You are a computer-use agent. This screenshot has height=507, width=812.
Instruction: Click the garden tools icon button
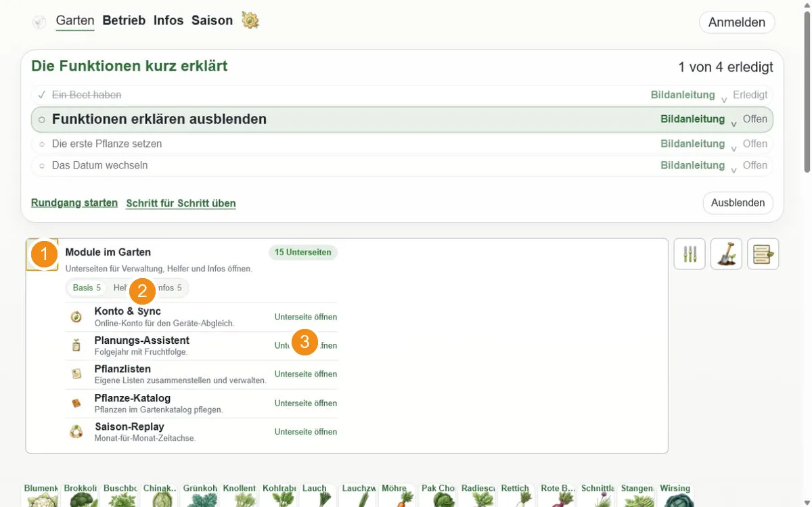690,254
